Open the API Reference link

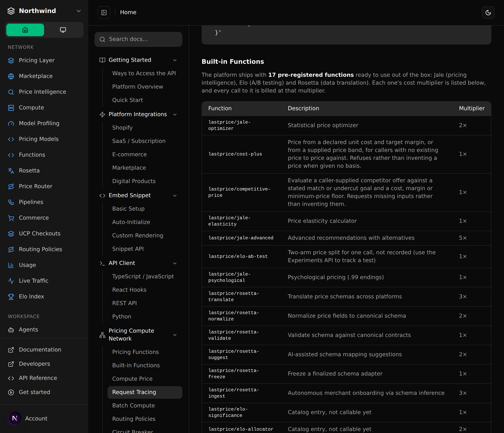(38, 378)
